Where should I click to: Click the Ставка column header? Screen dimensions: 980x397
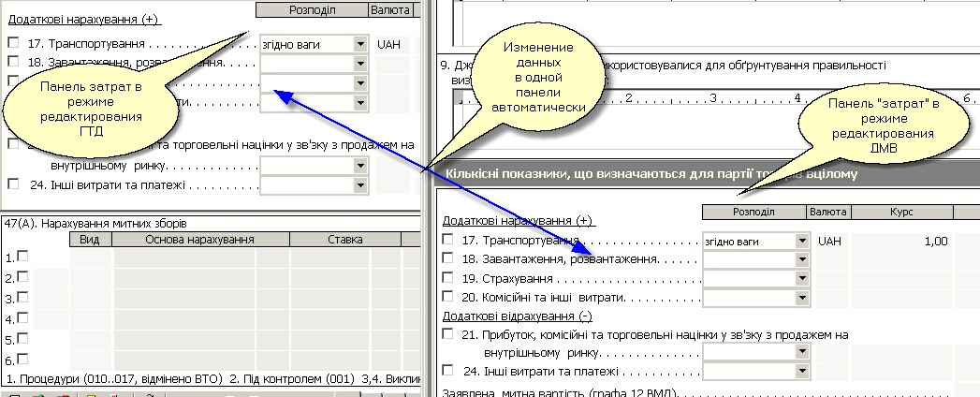(x=344, y=240)
